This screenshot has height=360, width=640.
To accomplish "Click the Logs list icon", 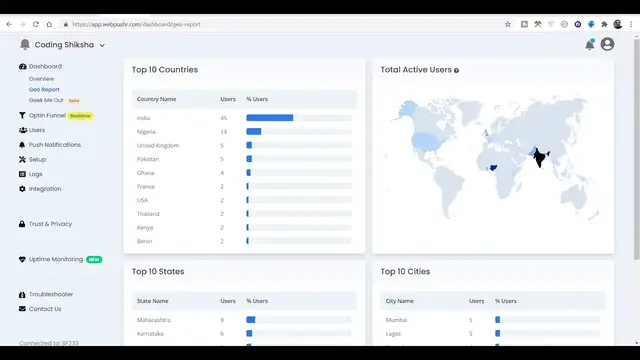I will [22, 174].
